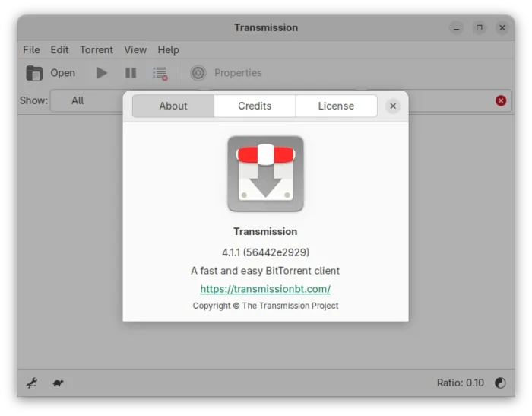Open torrent Properties from the toolbar

click(x=226, y=73)
